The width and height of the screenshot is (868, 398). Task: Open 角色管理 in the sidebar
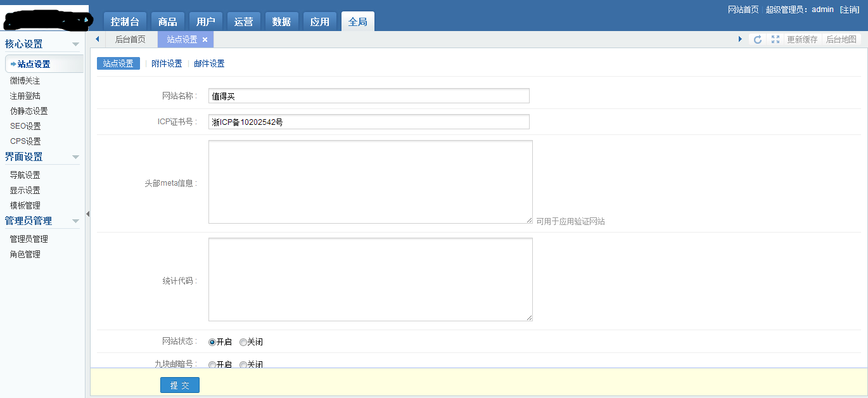(x=25, y=255)
